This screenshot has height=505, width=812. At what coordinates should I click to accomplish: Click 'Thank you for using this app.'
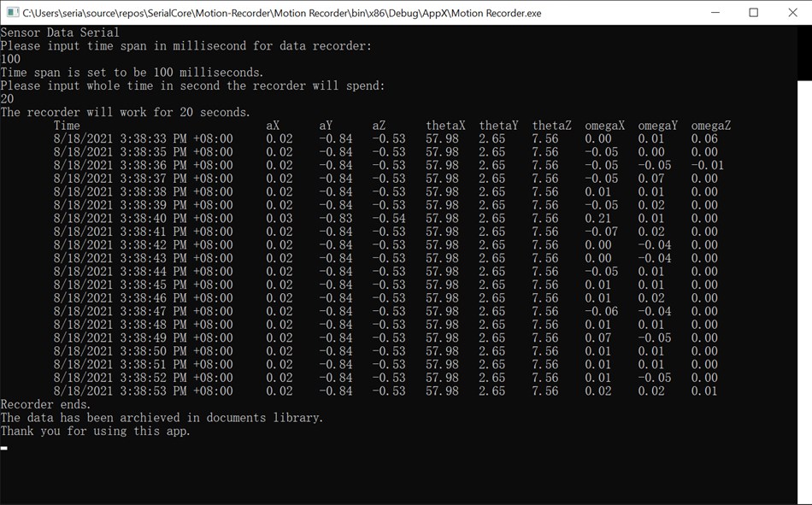[95, 431]
